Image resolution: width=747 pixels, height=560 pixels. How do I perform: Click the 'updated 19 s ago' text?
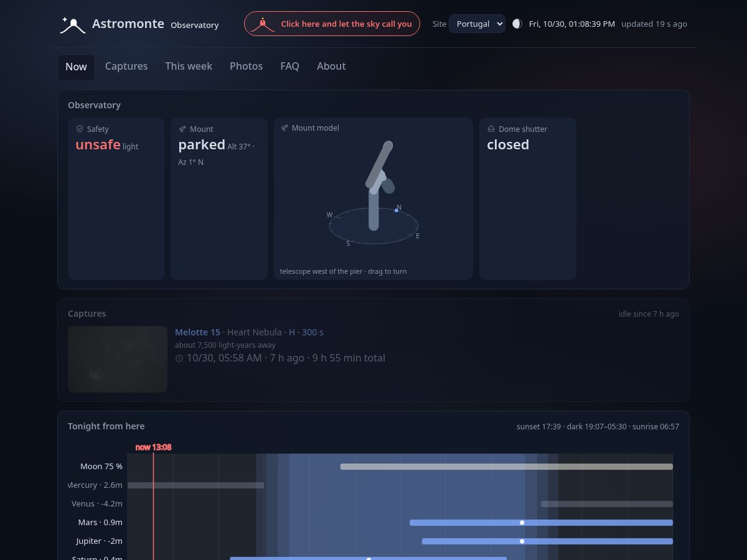pyautogui.click(x=654, y=24)
